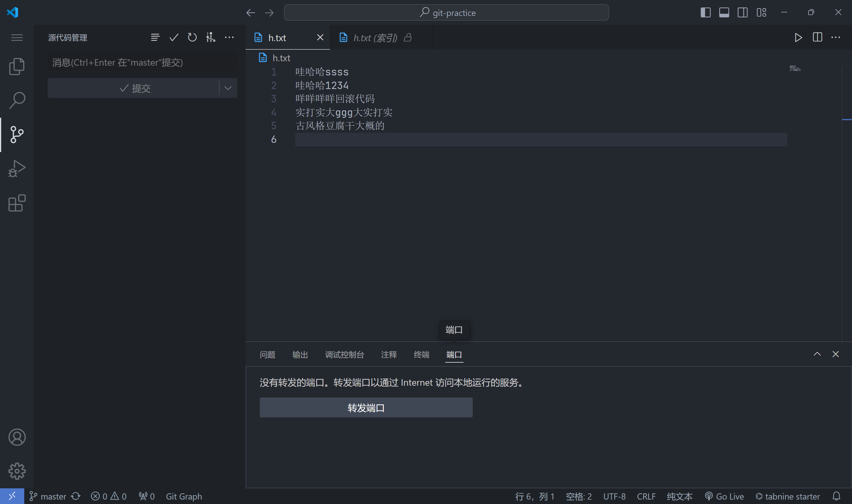The width and height of the screenshot is (852, 504).
Task: Open the Explorer view in activity bar
Action: coord(17,66)
